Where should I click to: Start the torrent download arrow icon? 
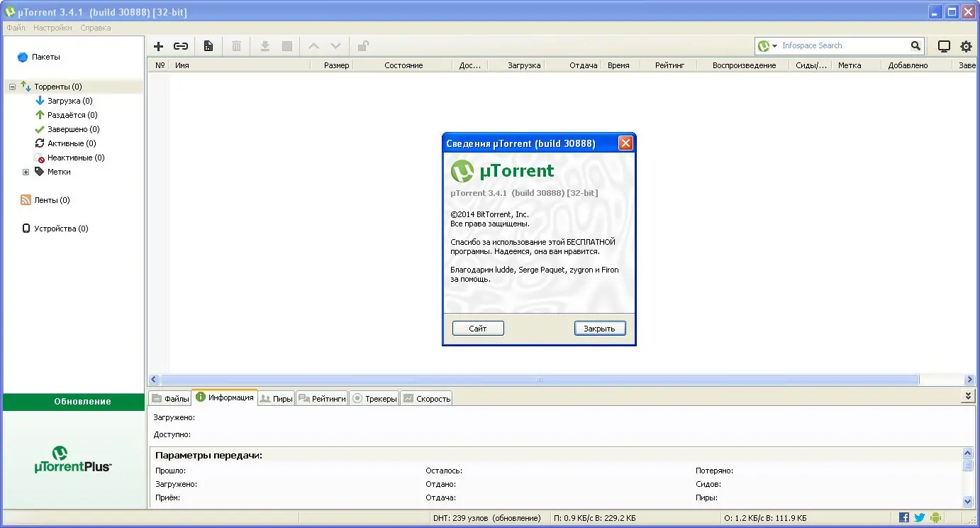coord(265,46)
